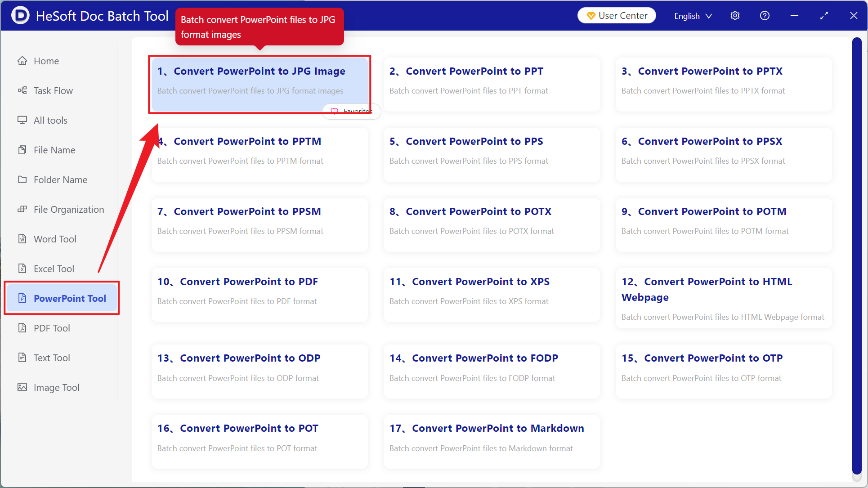Add to Favorites button

tap(352, 111)
